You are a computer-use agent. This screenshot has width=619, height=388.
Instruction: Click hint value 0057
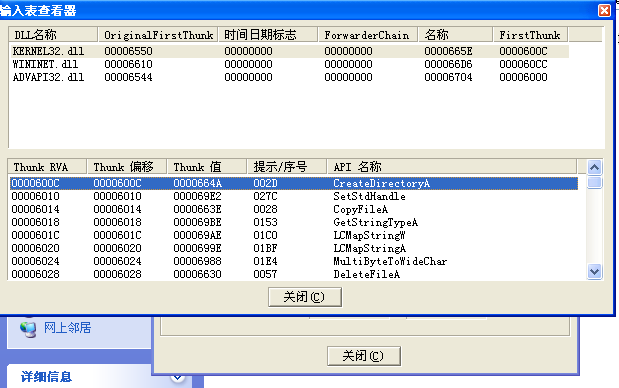coord(265,274)
